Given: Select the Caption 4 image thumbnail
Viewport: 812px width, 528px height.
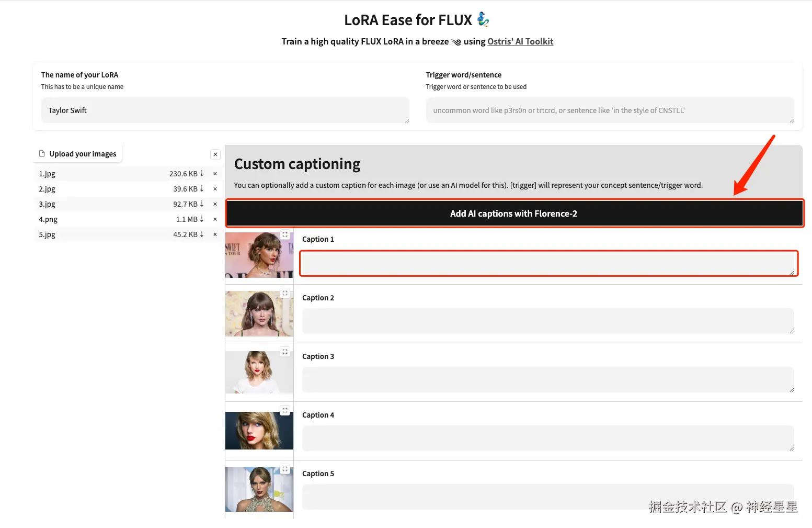Looking at the screenshot, I should coord(259,431).
